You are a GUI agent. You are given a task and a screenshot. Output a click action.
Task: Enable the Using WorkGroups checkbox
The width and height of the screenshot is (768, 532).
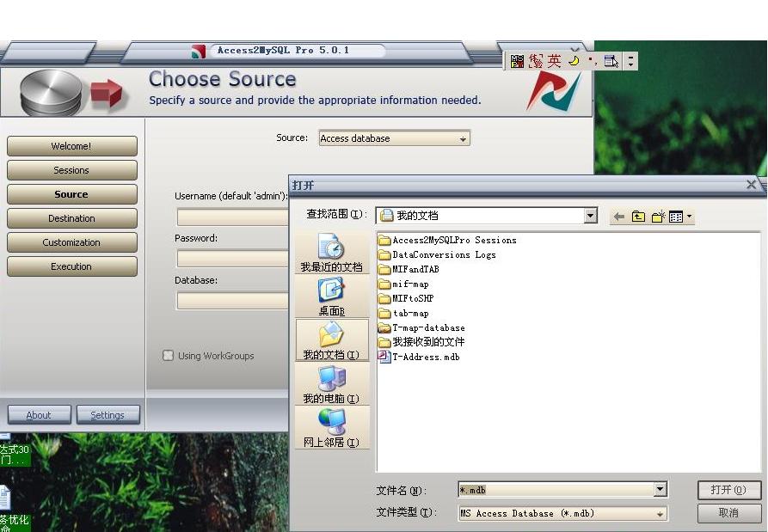[x=168, y=355]
